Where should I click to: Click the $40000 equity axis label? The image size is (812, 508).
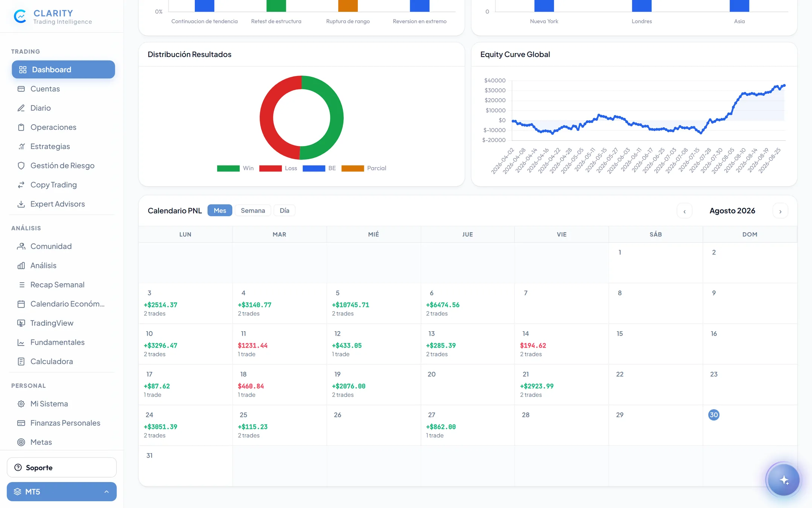point(495,81)
